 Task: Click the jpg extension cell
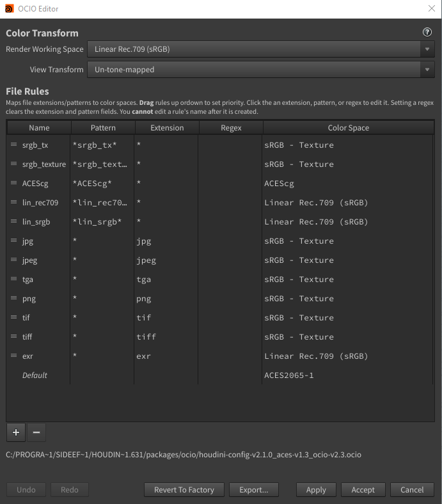(166, 241)
